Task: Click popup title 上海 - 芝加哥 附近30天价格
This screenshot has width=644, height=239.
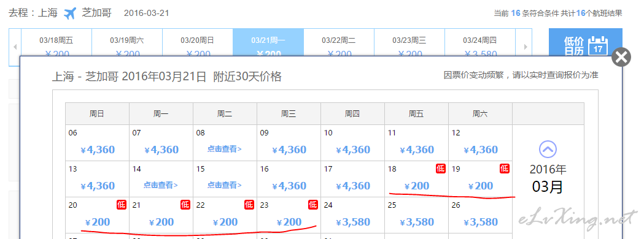Action: pyautogui.click(x=167, y=77)
